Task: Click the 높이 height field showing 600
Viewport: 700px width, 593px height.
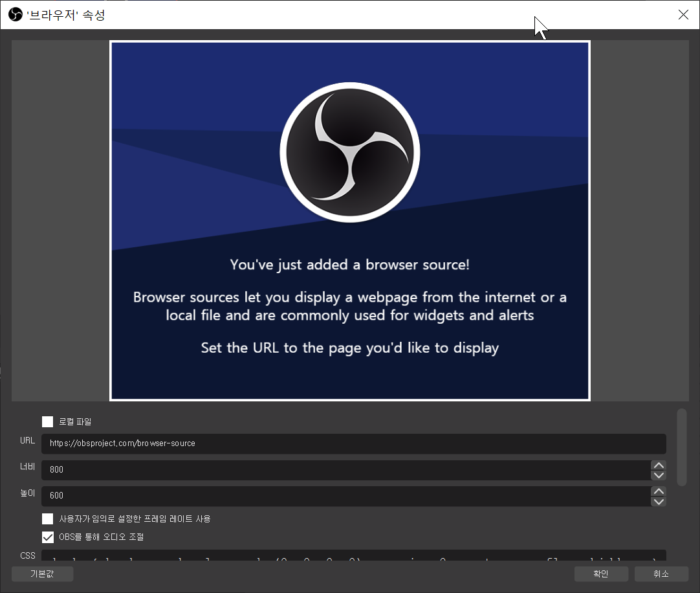Action: pos(346,496)
